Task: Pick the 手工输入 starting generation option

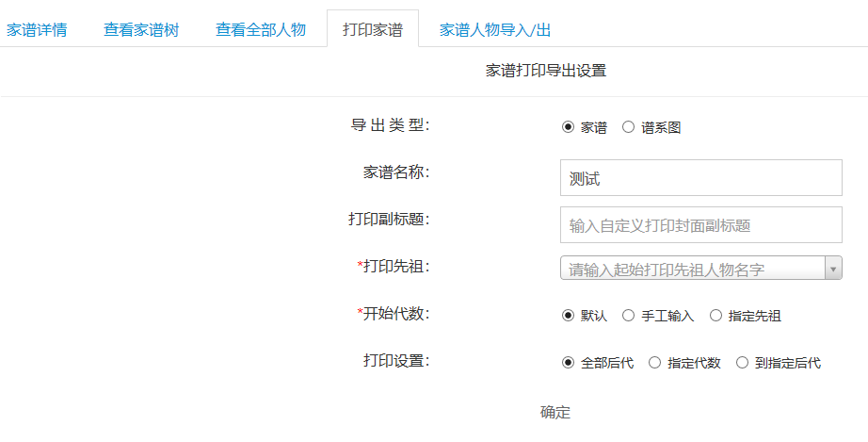Action: (x=629, y=316)
